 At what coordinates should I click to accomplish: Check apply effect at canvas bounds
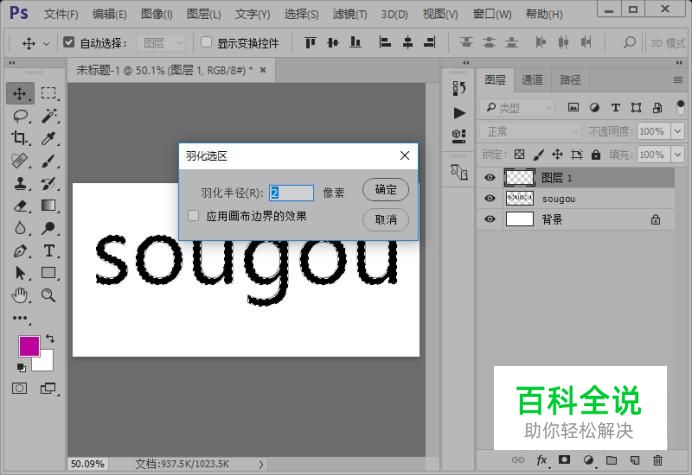193,216
